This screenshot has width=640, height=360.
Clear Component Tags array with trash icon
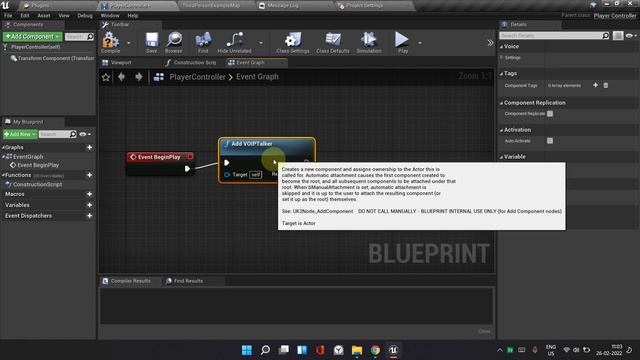[606, 85]
